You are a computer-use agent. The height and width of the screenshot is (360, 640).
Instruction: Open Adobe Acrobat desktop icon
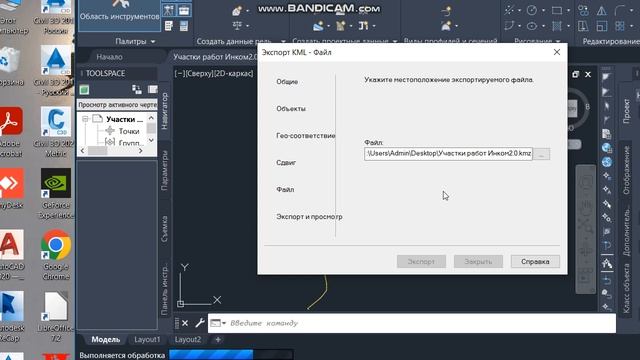point(10,133)
